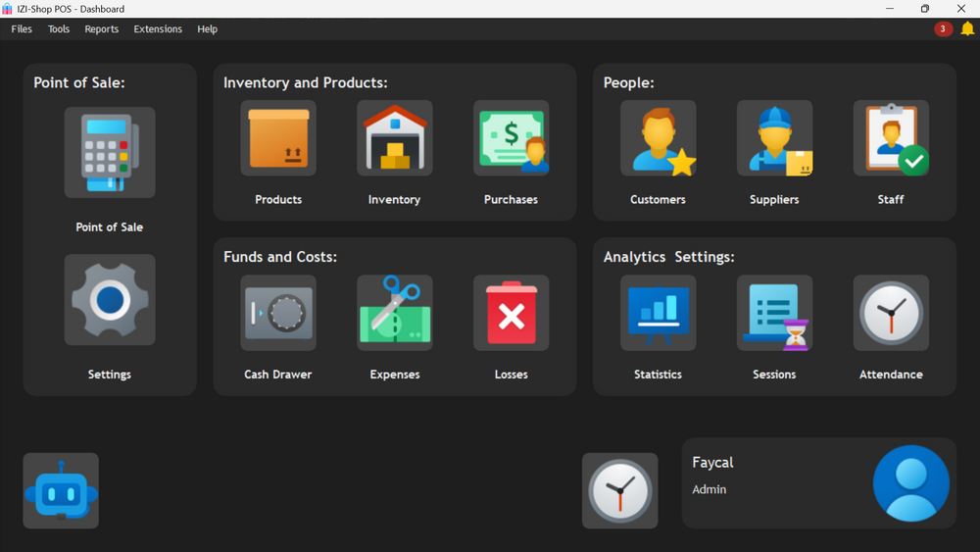Viewport: 980px width, 552px height.
Task: Launch the blue robot assistant icon
Action: (61, 491)
